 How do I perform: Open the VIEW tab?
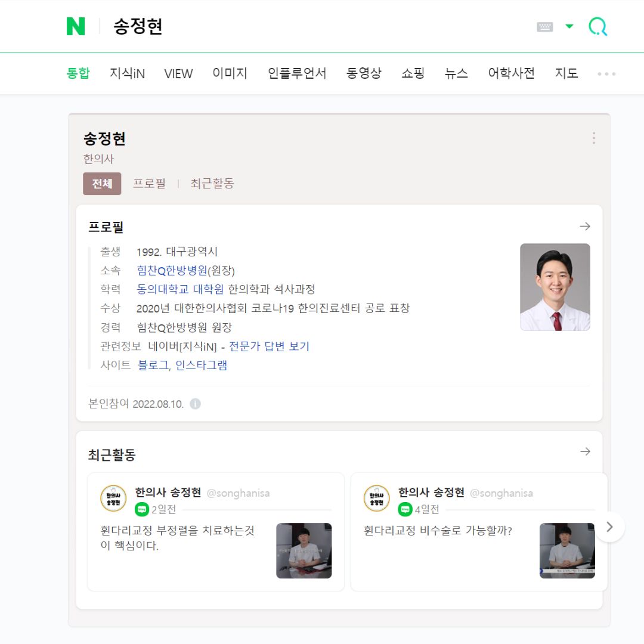[178, 73]
